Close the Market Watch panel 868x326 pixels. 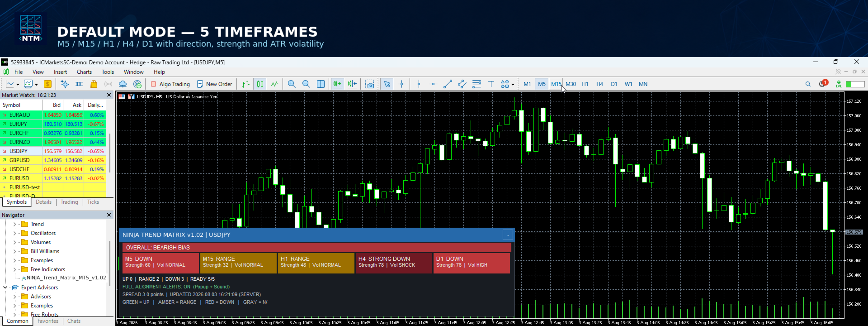(x=109, y=95)
